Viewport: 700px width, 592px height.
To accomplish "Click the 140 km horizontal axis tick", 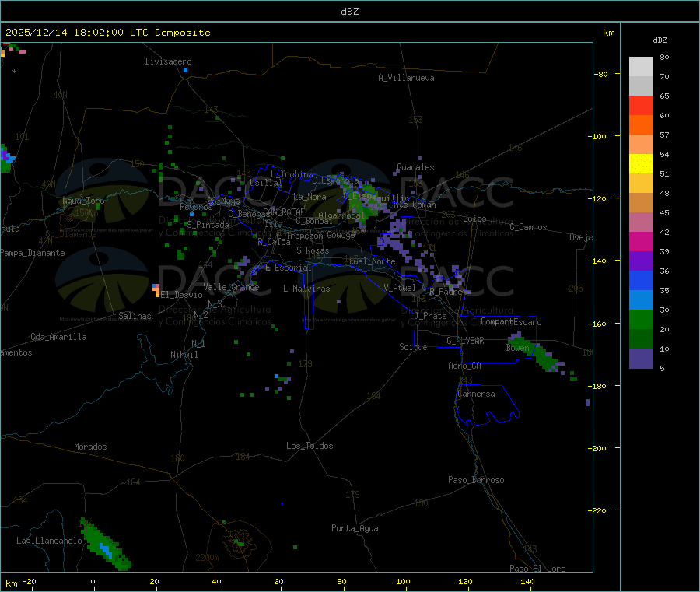I will [527, 581].
